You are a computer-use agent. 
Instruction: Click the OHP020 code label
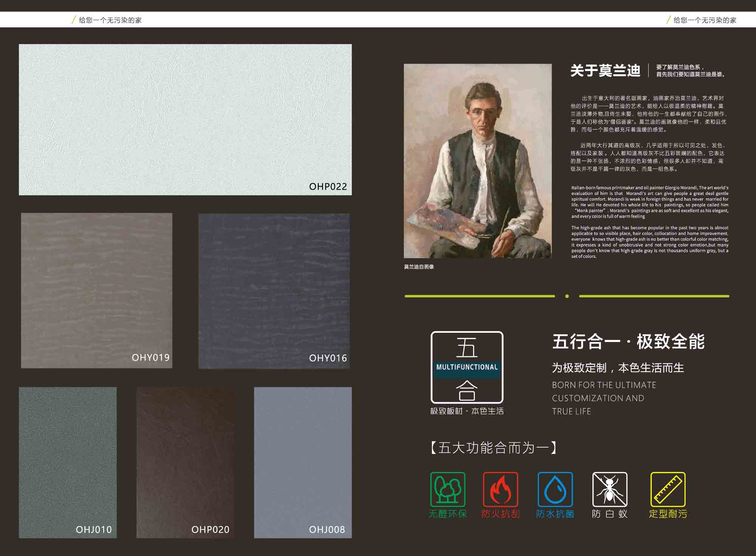click(x=210, y=530)
